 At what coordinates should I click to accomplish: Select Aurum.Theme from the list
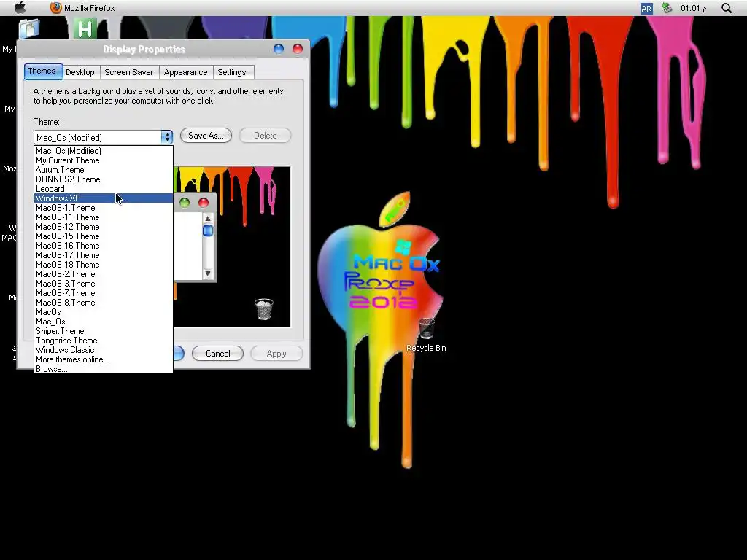pos(104,170)
